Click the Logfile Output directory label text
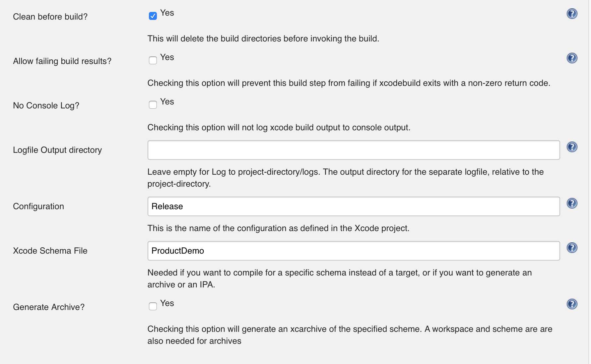This screenshot has height=364, width=591. tap(57, 150)
